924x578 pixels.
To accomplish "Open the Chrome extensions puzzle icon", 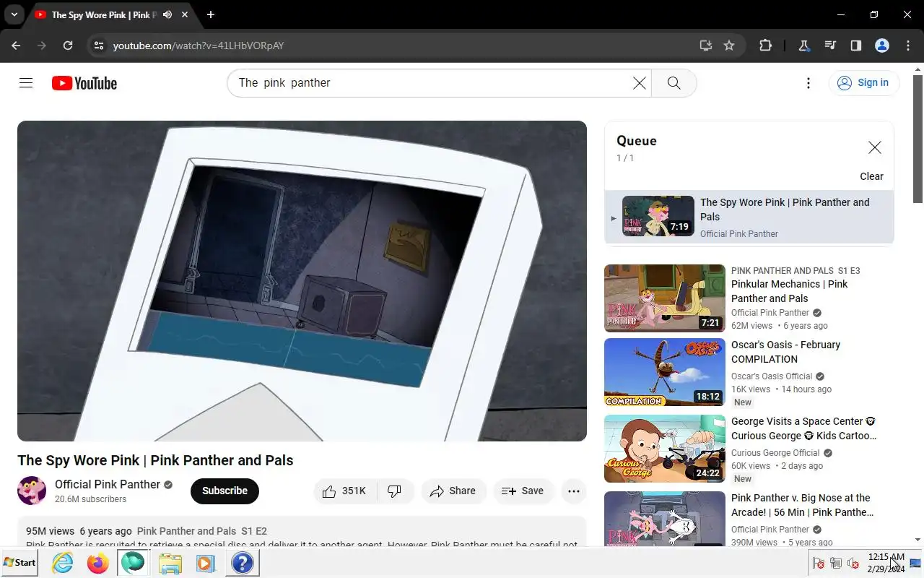I will tap(765, 46).
